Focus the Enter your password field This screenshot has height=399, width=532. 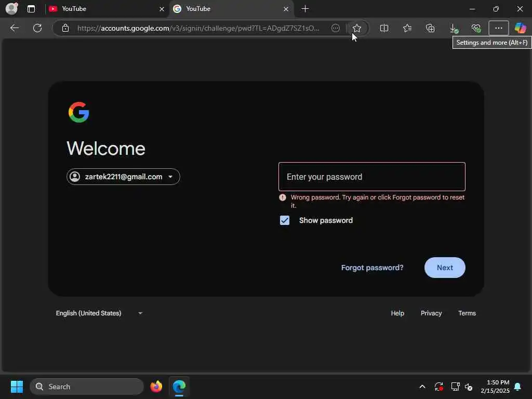pos(372,177)
